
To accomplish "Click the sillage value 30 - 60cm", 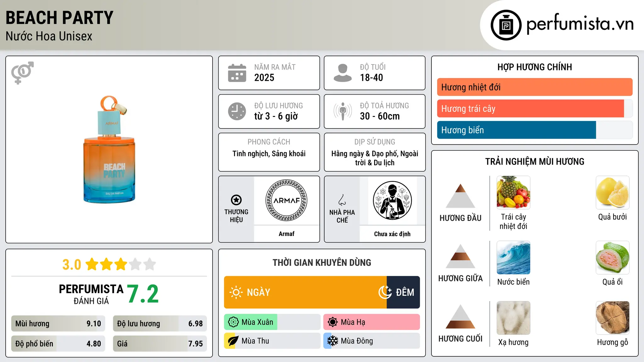I will (380, 116).
